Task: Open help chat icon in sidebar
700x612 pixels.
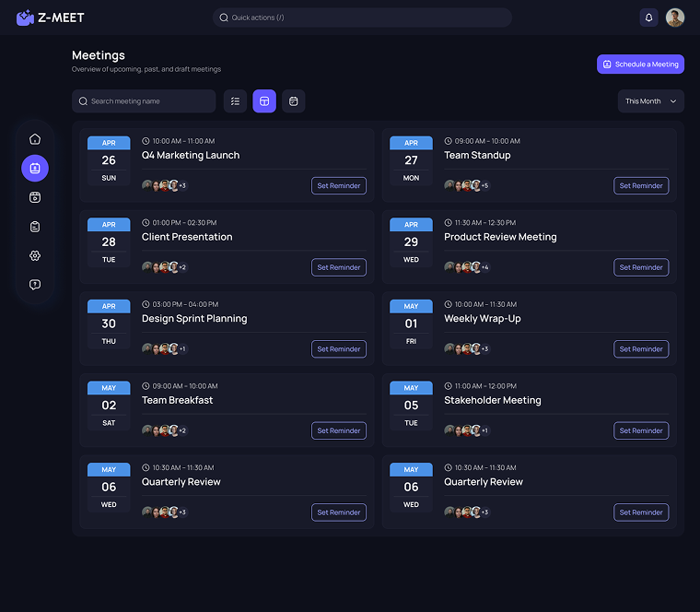Action: coord(35,285)
